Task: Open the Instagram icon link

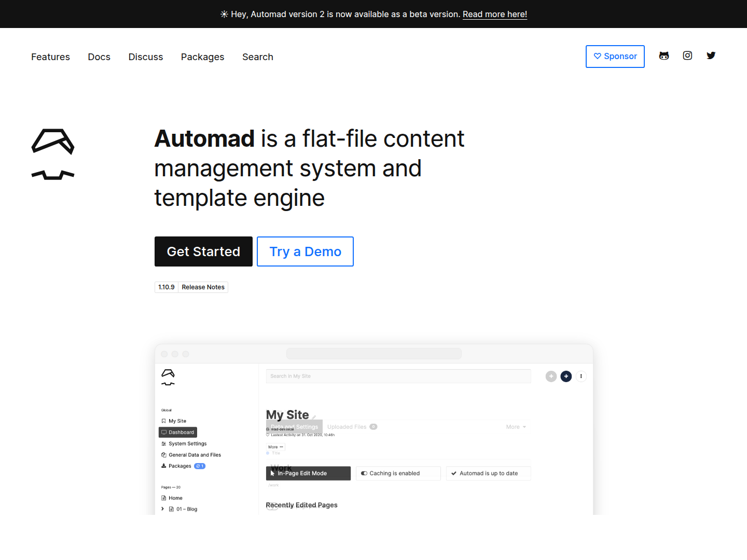Action: point(687,55)
